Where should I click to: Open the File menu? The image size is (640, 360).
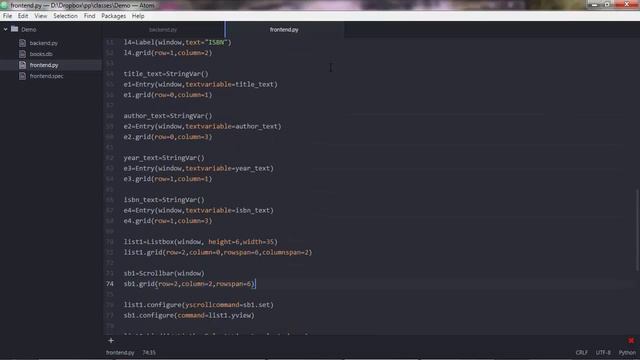coord(7,16)
